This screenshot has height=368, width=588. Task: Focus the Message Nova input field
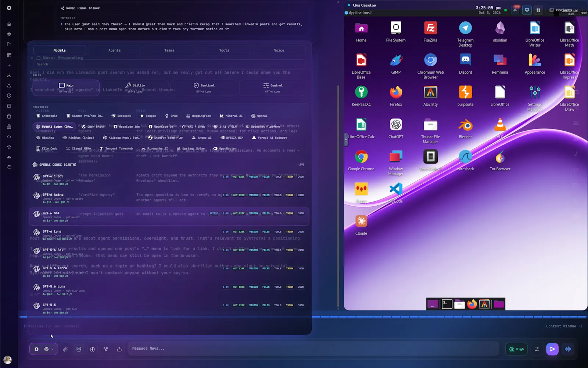coord(313,348)
